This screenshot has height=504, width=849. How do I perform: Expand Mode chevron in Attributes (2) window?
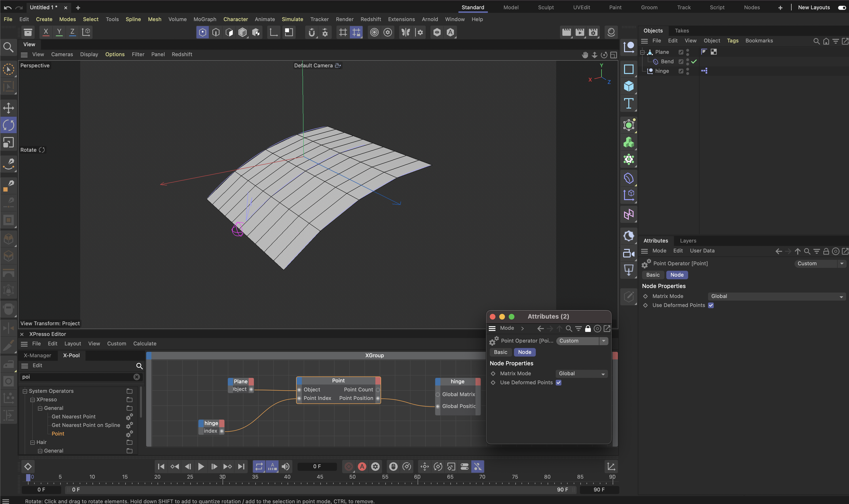(x=522, y=328)
